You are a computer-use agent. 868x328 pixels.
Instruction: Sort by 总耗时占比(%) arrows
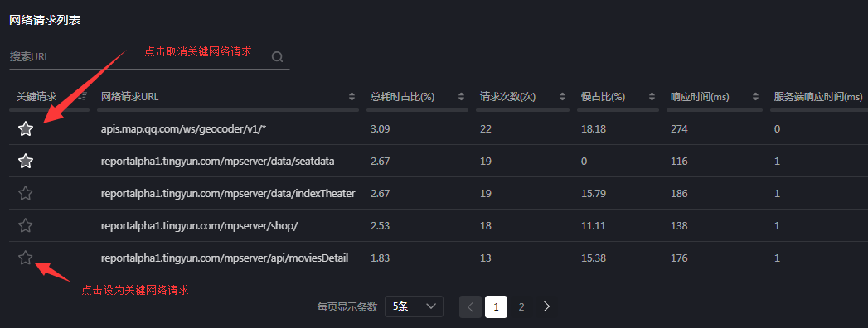point(461,97)
